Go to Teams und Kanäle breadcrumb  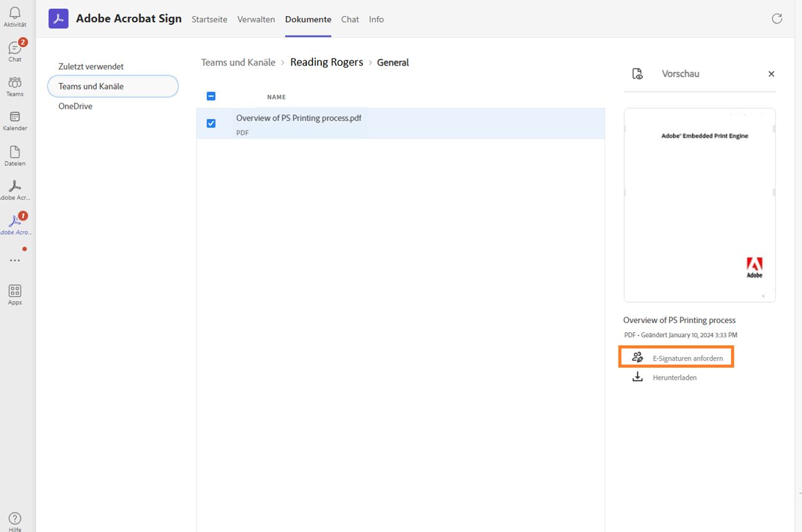[238, 62]
